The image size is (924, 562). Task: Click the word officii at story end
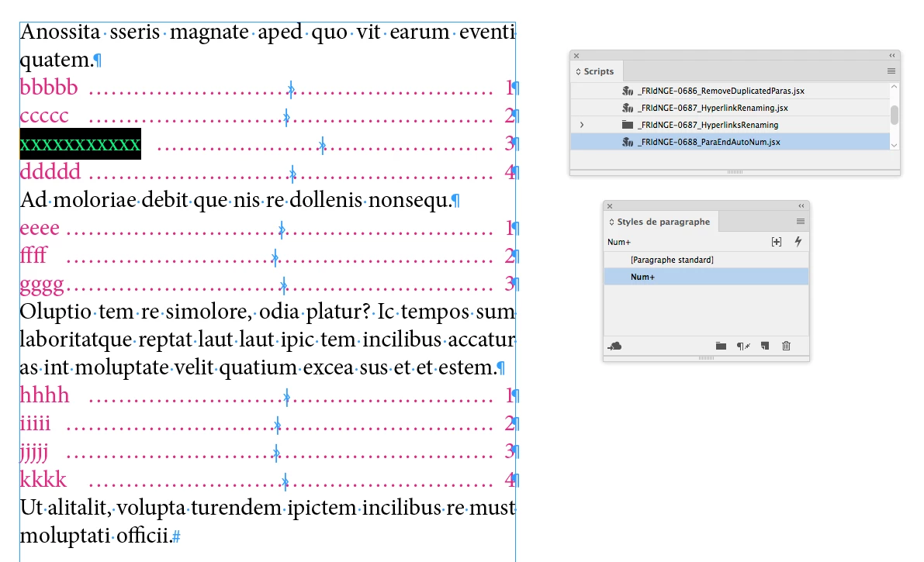pyautogui.click(x=144, y=536)
